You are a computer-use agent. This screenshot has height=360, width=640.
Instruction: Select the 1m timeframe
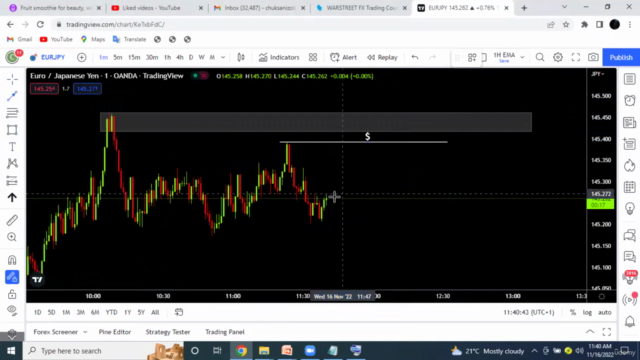point(103,58)
